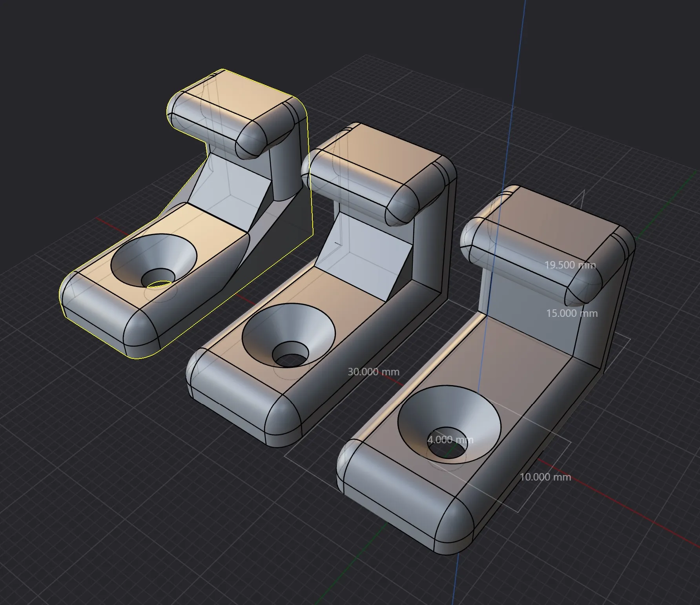Click the 15.000 mm dimension label
This screenshot has width=700, height=605.
pyautogui.click(x=572, y=313)
